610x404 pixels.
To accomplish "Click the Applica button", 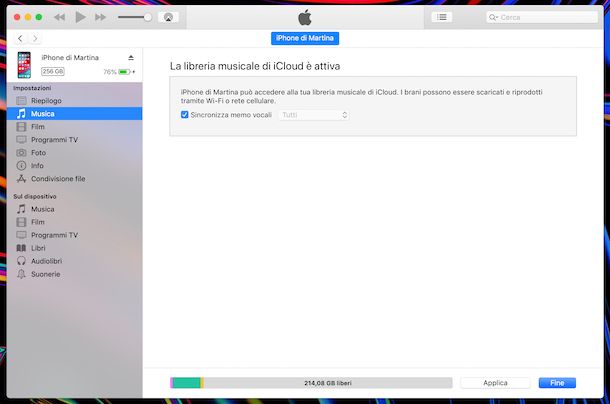I will click(x=495, y=383).
